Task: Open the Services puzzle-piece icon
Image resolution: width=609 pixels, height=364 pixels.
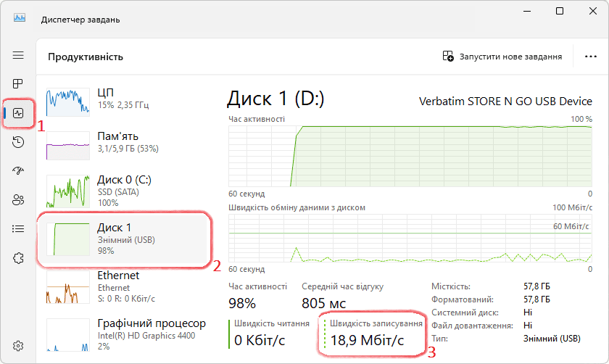Action: click(18, 258)
